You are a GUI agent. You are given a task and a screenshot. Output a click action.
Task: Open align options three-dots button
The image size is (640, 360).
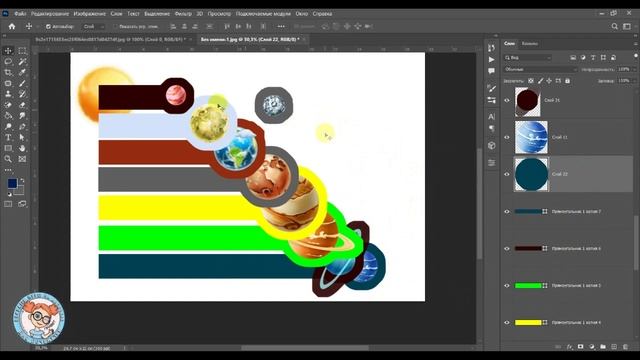tap(281, 27)
